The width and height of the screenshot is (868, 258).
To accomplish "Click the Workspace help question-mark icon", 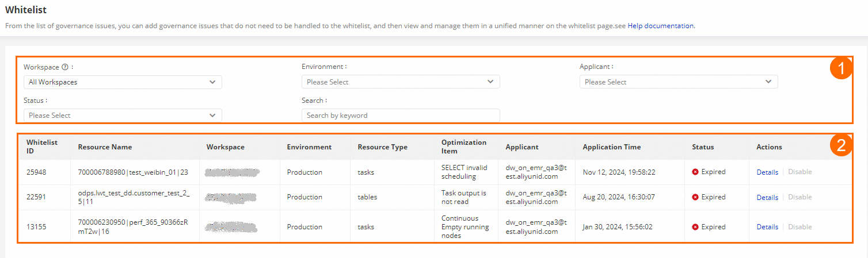I will pyautogui.click(x=65, y=67).
